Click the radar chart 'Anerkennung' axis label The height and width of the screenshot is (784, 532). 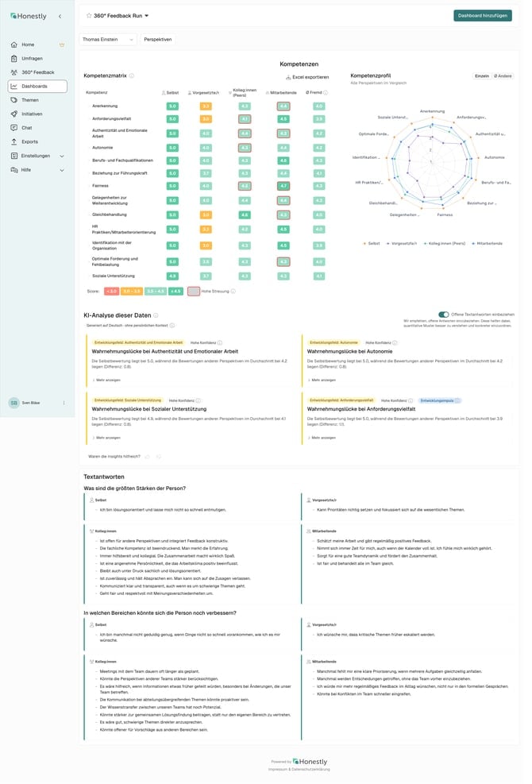point(432,111)
